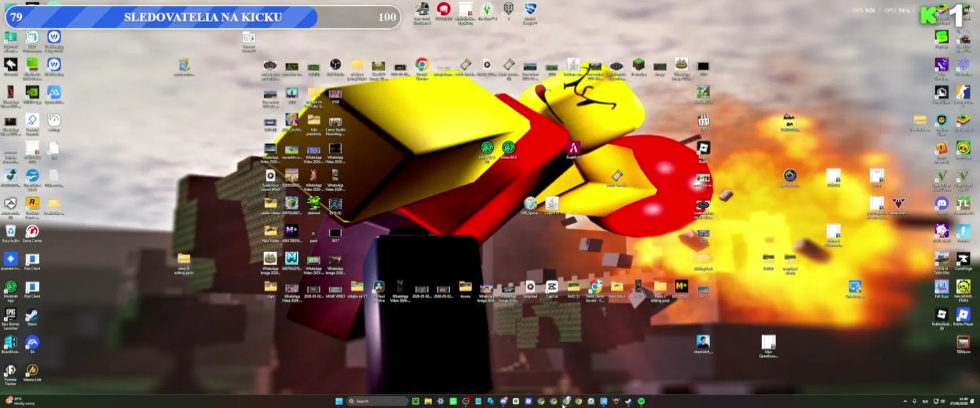Show hidden system tray icons
This screenshot has height=408, width=980.
click(x=905, y=401)
